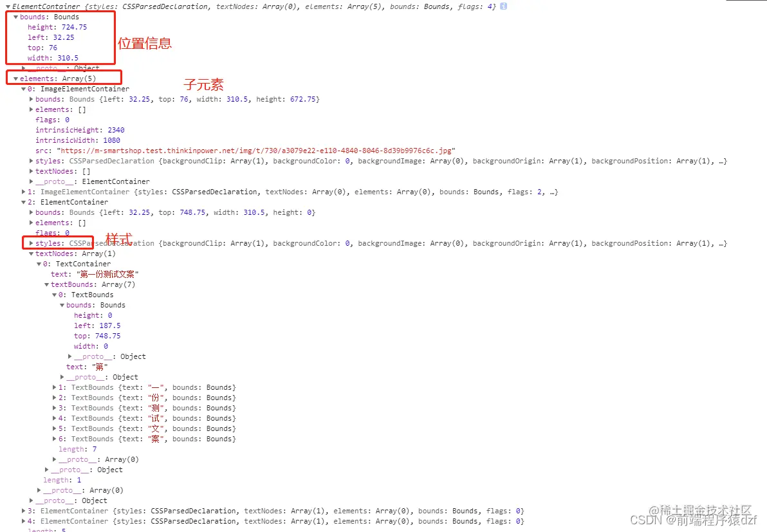Collapse the 0: TextBounds node
The image size is (767, 532).
pyautogui.click(x=55, y=295)
